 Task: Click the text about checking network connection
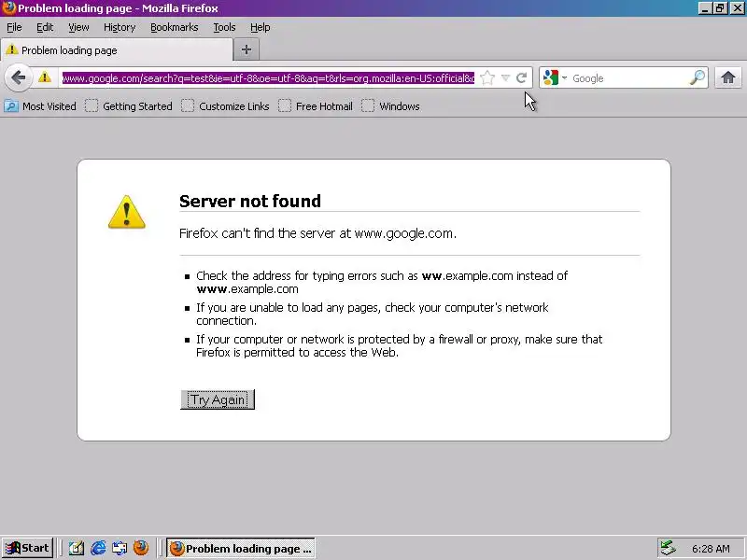tap(372, 314)
